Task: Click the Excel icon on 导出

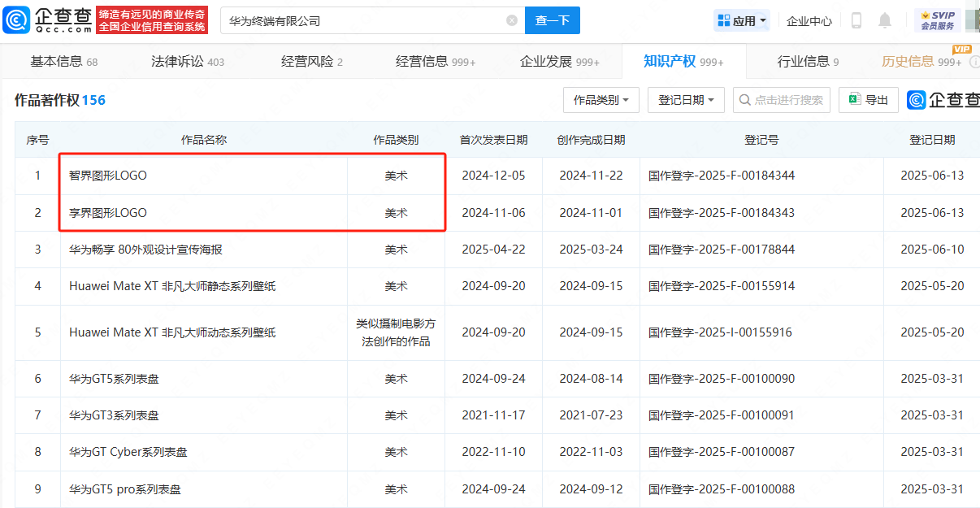Action: (854, 99)
